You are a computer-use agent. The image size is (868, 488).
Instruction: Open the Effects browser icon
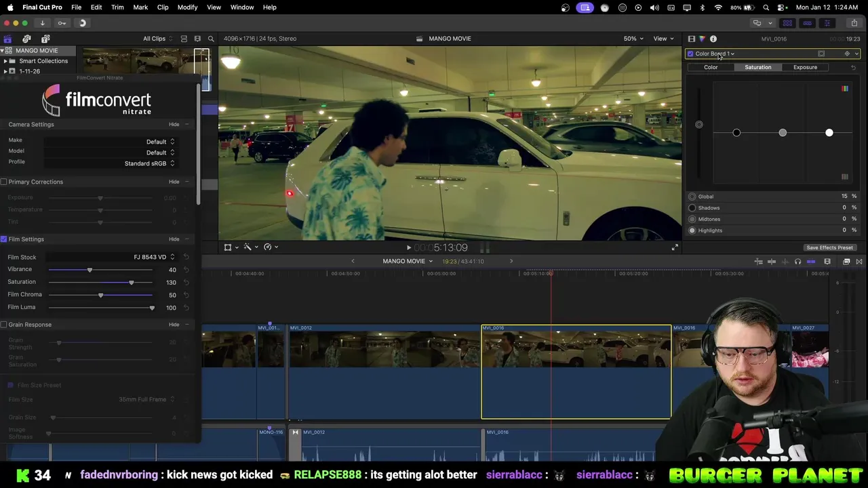846,262
